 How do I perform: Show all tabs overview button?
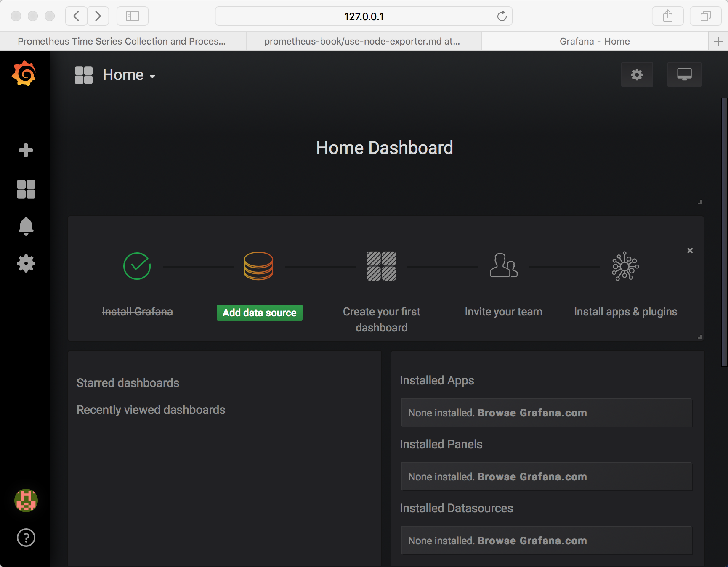point(706,16)
